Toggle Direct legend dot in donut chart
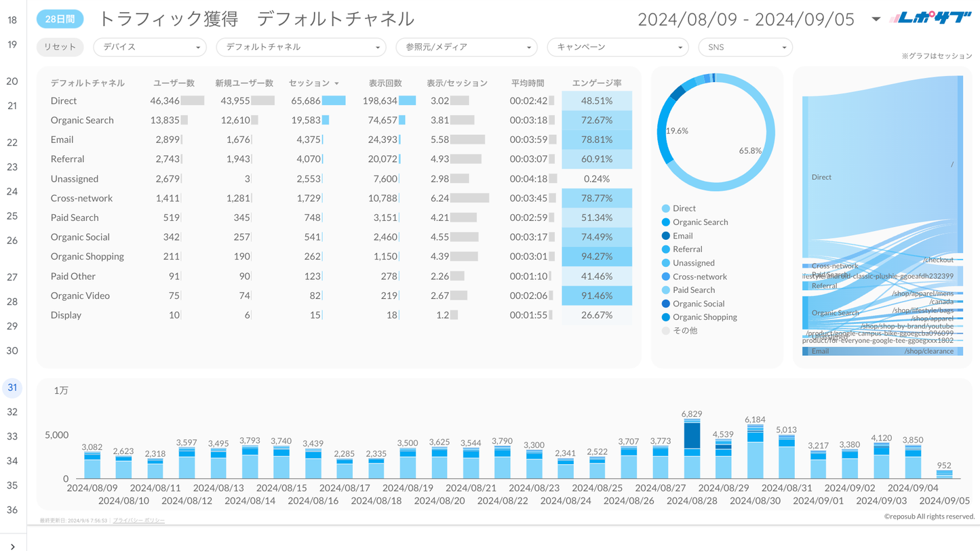This screenshot has width=980, height=551. click(x=665, y=209)
